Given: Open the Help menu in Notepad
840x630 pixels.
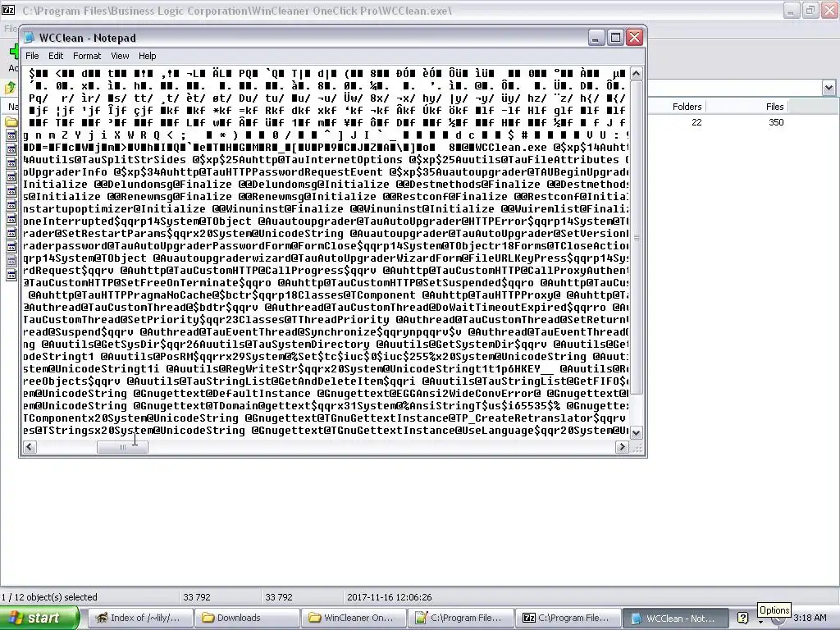Looking at the screenshot, I should tap(148, 56).
